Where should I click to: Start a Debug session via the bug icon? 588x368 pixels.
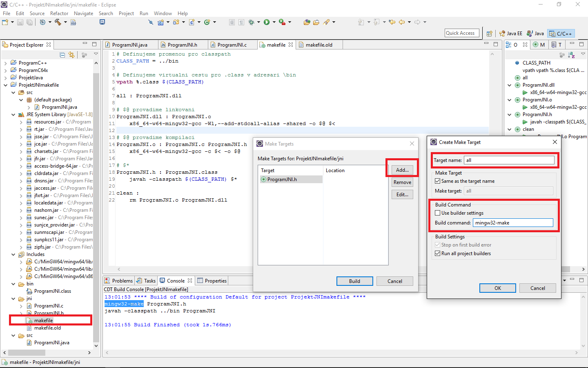[x=251, y=22]
